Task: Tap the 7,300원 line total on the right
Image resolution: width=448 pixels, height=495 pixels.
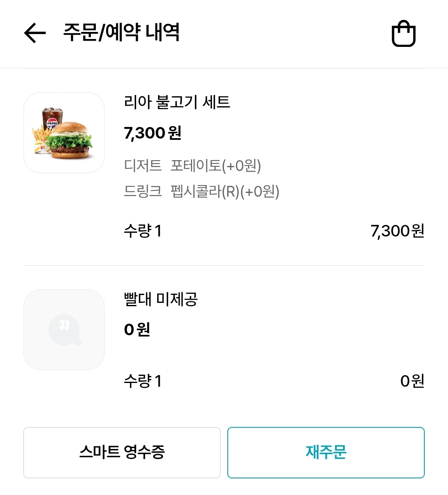Action: 397,231
